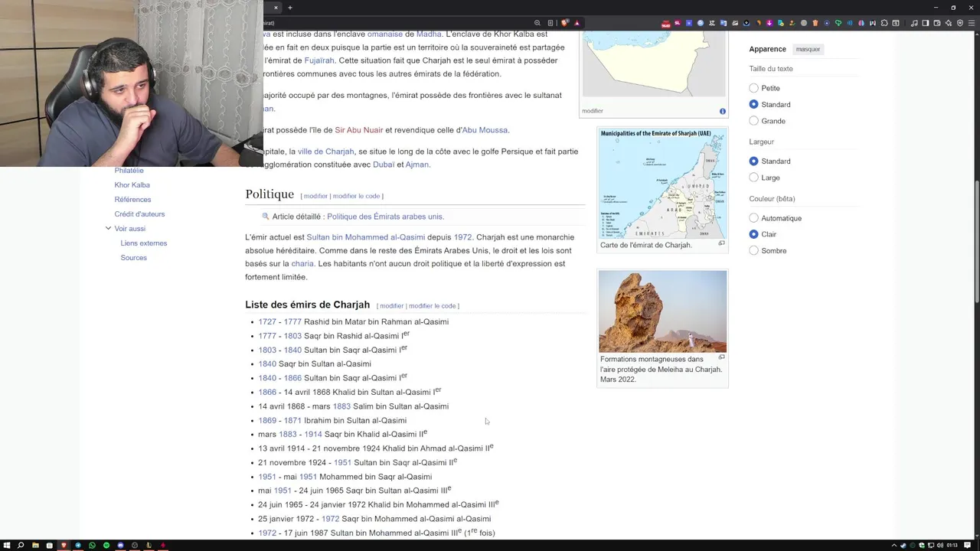Image resolution: width=980 pixels, height=551 pixels.
Task: Click the 1727 year link in emir list
Action: pos(266,322)
